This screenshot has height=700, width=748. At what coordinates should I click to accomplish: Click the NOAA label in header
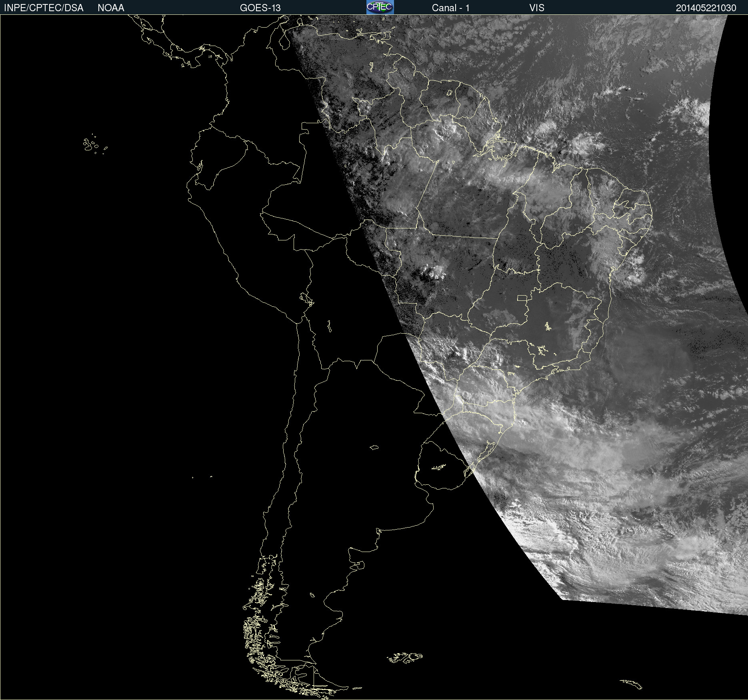[111, 8]
